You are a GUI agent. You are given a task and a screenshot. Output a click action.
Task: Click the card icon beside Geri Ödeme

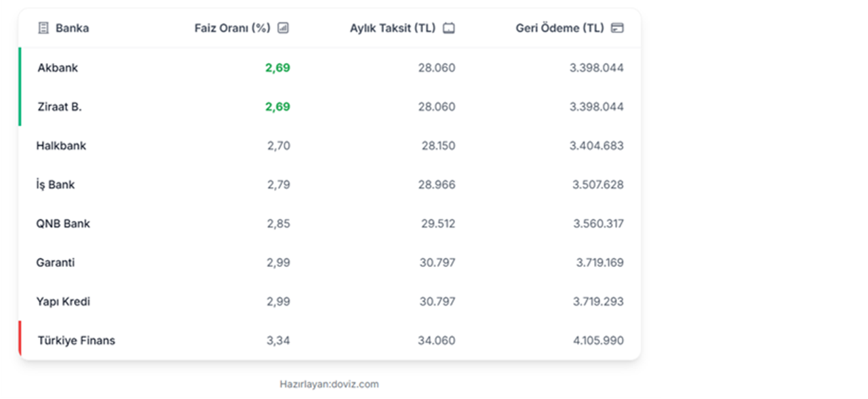click(x=617, y=28)
